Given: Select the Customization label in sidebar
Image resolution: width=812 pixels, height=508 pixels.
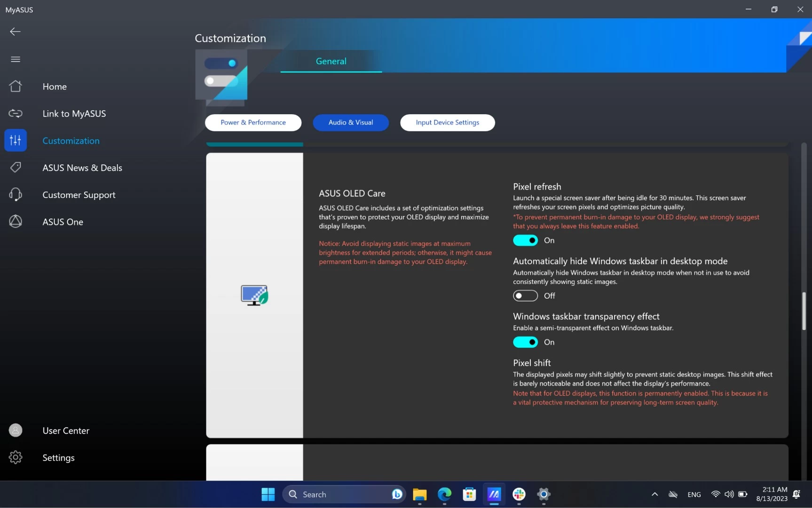Looking at the screenshot, I should click(x=71, y=141).
